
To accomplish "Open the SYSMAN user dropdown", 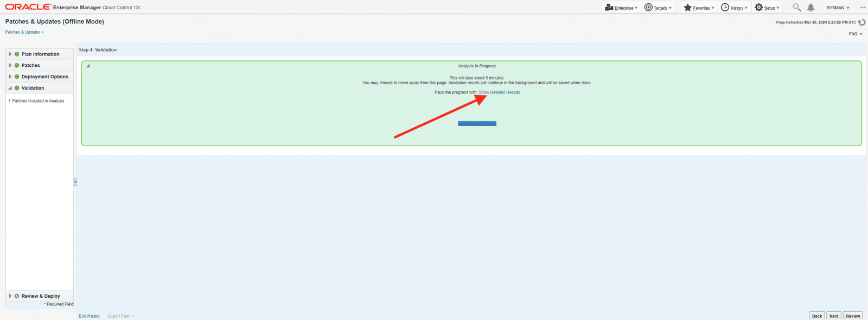I will click(x=838, y=8).
